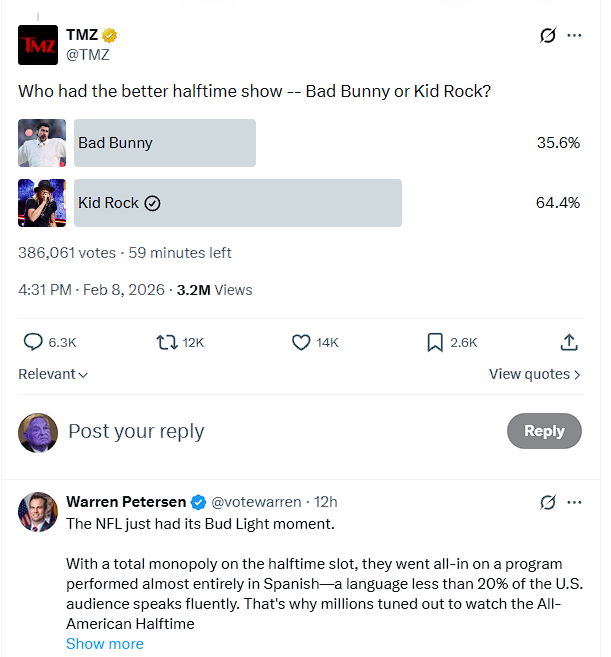This screenshot has width=611, height=657.
Task: Share the TMZ post via share icon
Action: coord(569,342)
